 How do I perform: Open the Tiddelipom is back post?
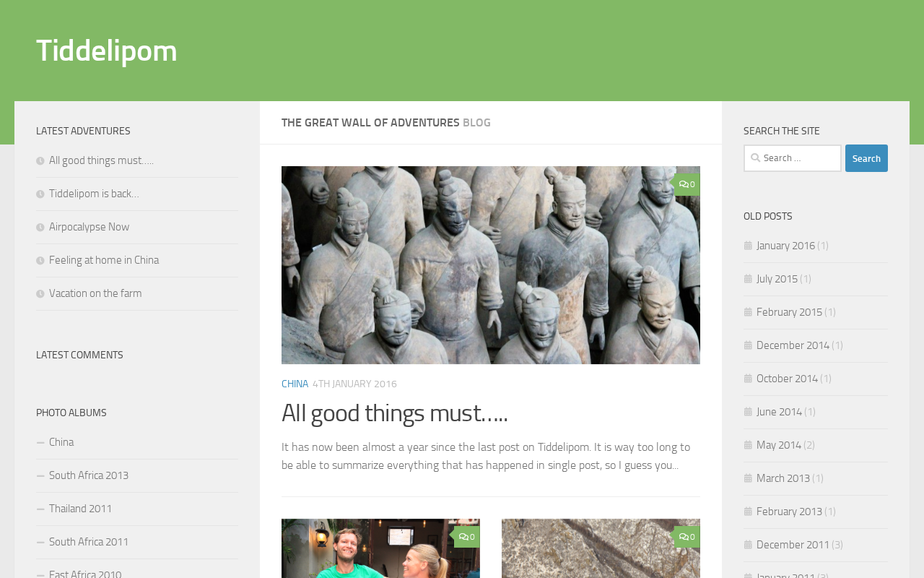point(94,194)
